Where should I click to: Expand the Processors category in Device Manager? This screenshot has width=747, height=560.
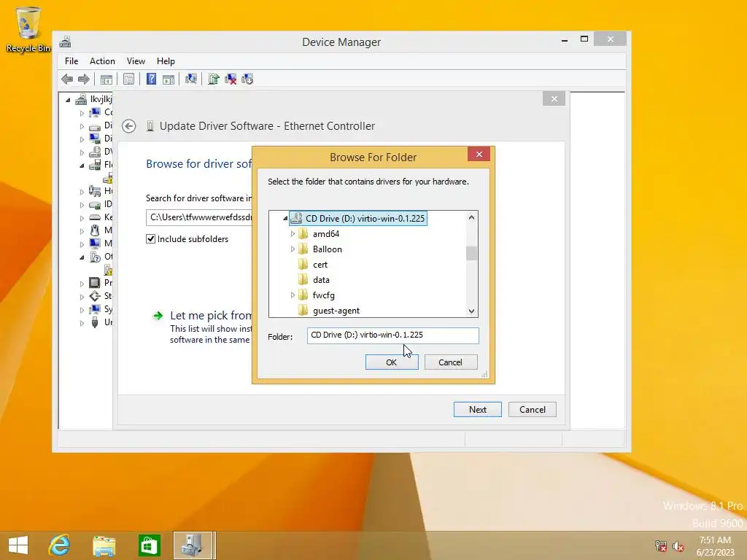[82, 284]
